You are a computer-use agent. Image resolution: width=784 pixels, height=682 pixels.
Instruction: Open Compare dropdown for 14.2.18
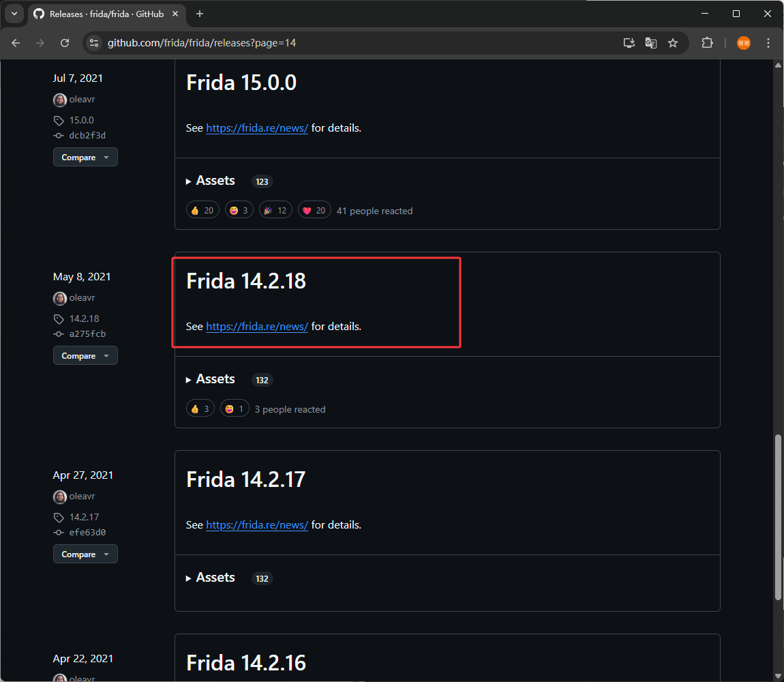[85, 356]
